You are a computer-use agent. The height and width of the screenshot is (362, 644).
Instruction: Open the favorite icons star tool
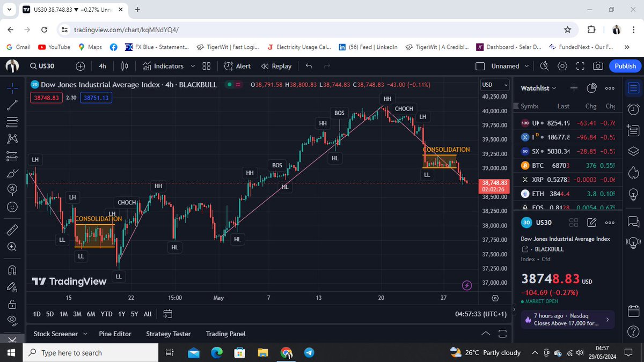coord(12,189)
